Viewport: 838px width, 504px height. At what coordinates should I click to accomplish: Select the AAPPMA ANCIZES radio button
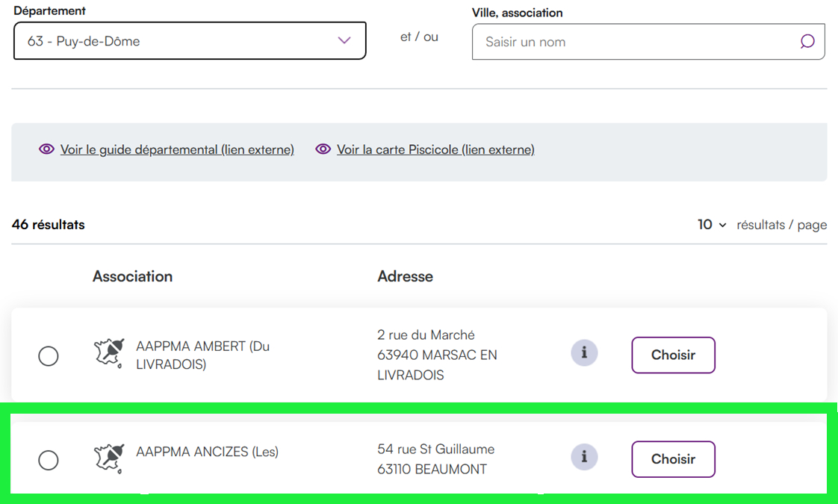coord(49,461)
